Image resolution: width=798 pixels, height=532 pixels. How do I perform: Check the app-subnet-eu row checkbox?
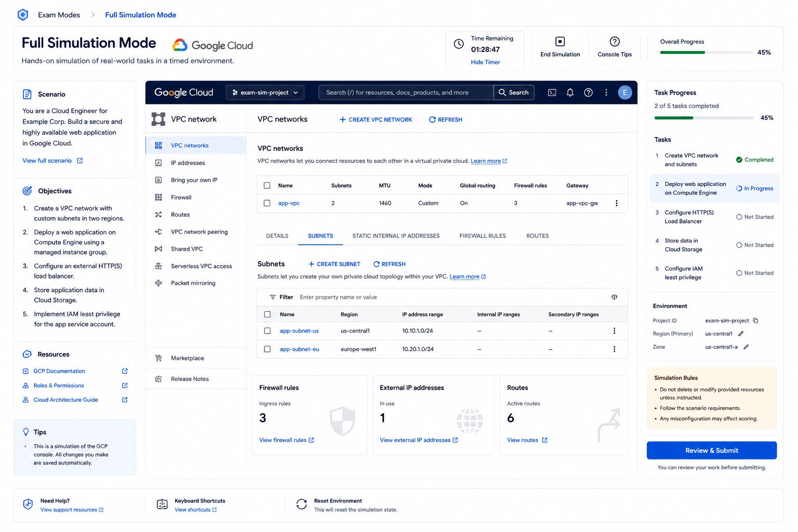268,349
